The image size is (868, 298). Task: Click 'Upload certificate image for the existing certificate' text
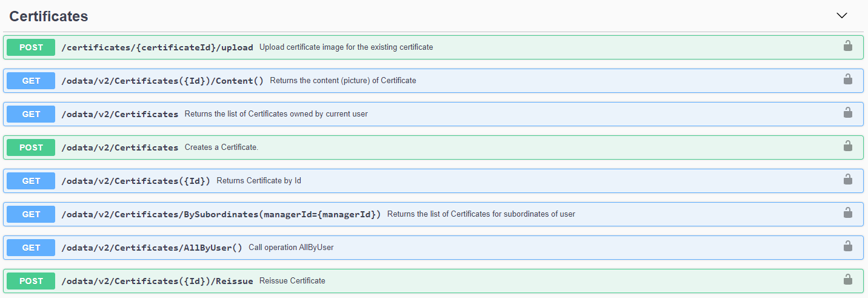tap(346, 47)
